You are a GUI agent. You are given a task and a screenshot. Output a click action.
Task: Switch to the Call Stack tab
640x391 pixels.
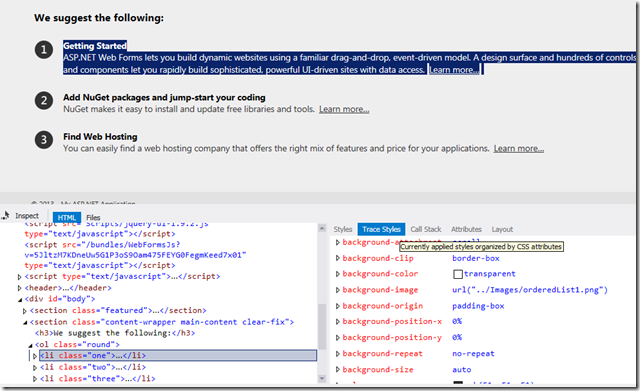426,229
